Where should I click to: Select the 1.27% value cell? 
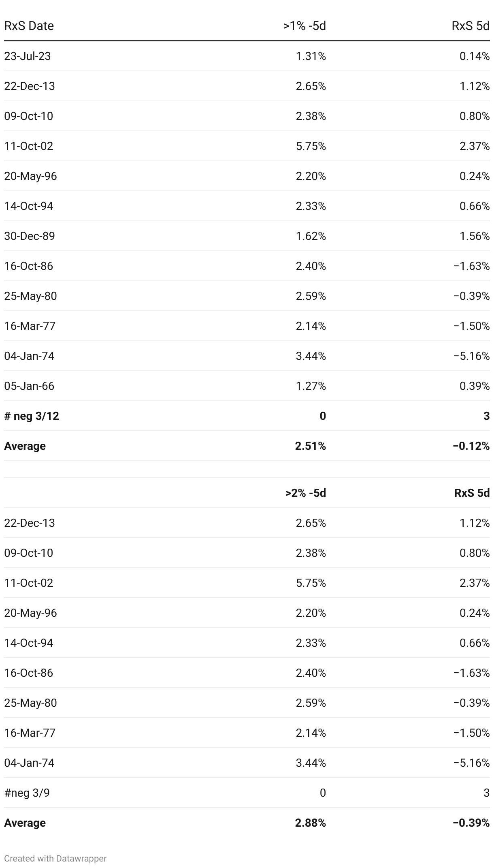tap(311, 386)
